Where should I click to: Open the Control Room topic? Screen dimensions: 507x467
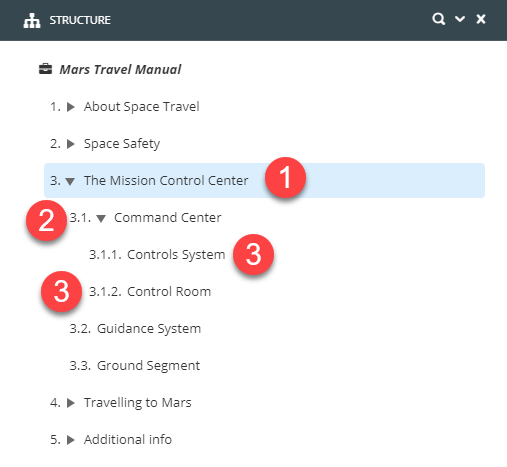pos(169,291)
